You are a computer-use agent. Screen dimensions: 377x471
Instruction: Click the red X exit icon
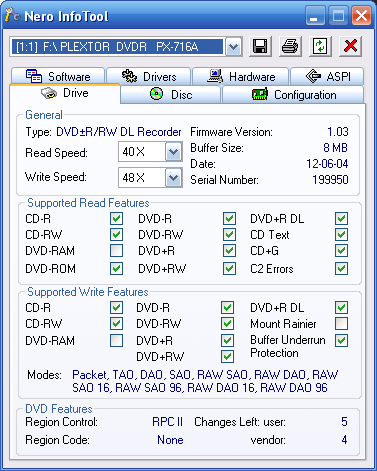[x=350, y=46]
